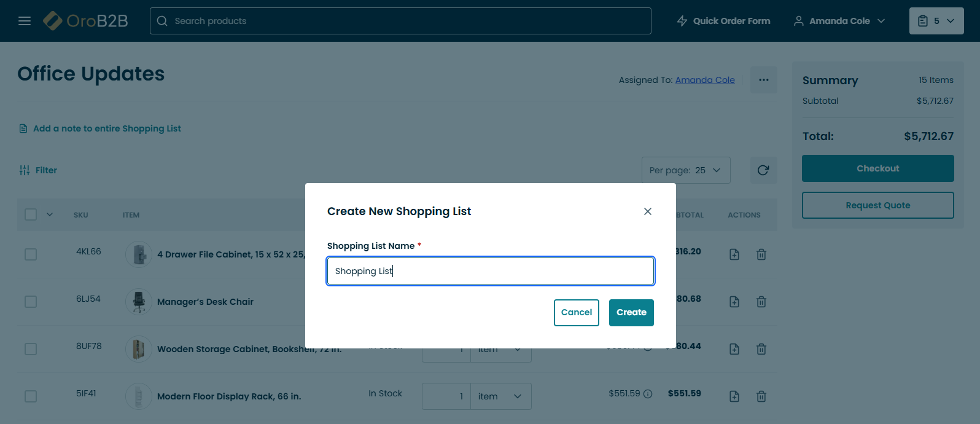Select the 4KL66 row checkbox
Image resolution: width=980 pixels, height=424 pixels.
31,254
